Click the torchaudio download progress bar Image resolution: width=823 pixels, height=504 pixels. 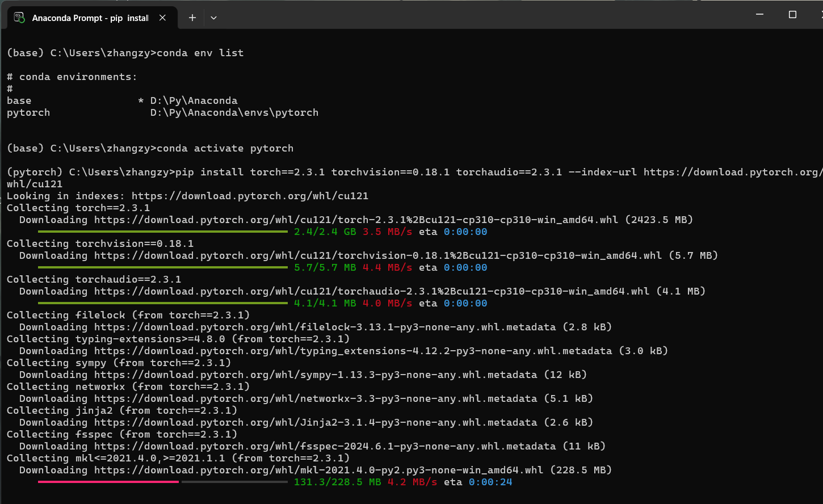click(163, 303)
